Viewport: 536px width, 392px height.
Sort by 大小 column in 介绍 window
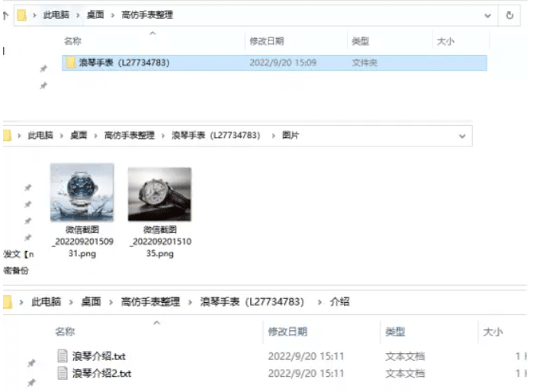coord(493,332)
